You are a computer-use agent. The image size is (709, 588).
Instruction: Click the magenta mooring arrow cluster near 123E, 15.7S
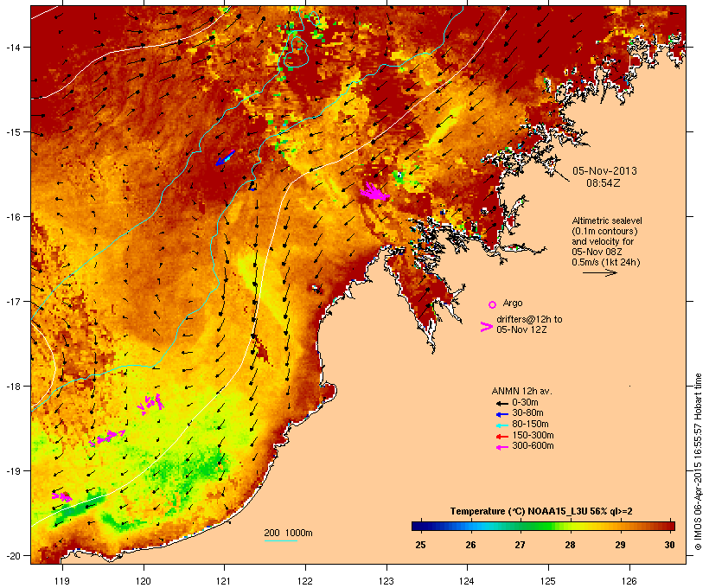click(374, 192)
